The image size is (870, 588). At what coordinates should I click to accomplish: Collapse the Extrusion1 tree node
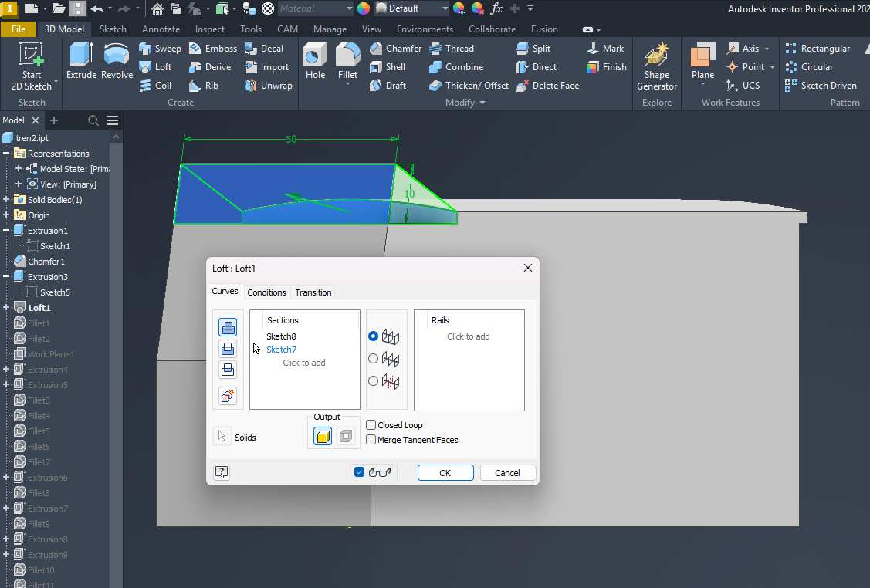6,230
